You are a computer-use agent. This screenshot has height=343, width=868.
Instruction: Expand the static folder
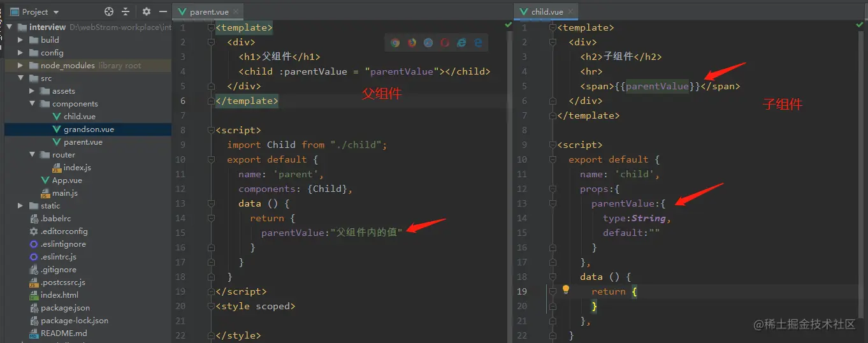20,206
